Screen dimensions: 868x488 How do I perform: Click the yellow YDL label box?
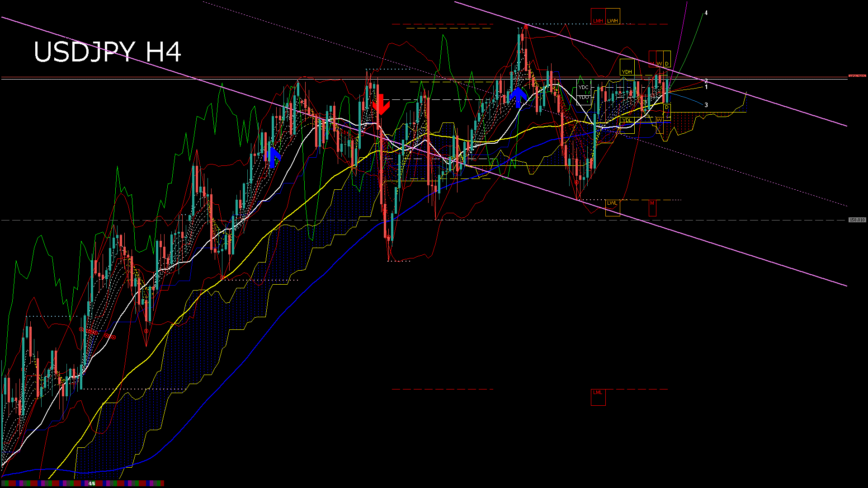click(x=627, y=120)
